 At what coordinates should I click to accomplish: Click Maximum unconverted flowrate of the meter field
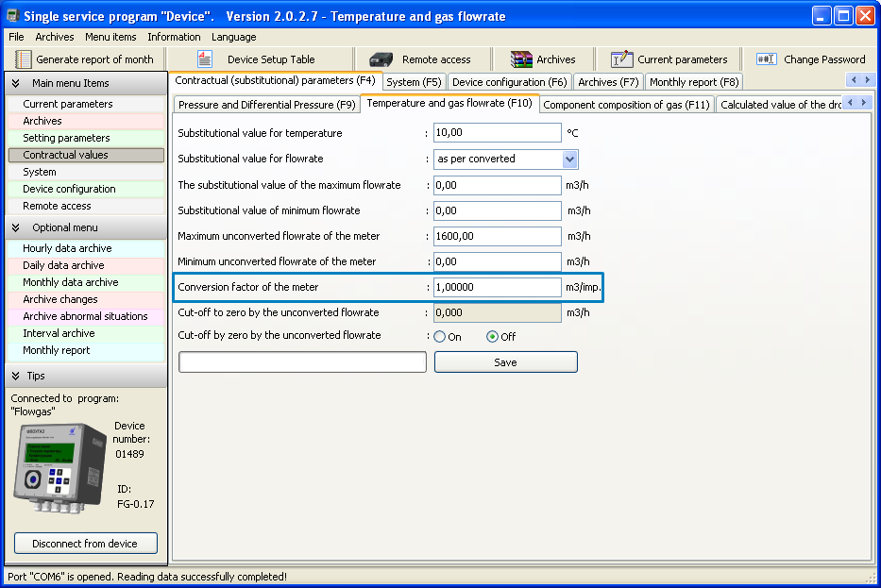tap(498, 236)
